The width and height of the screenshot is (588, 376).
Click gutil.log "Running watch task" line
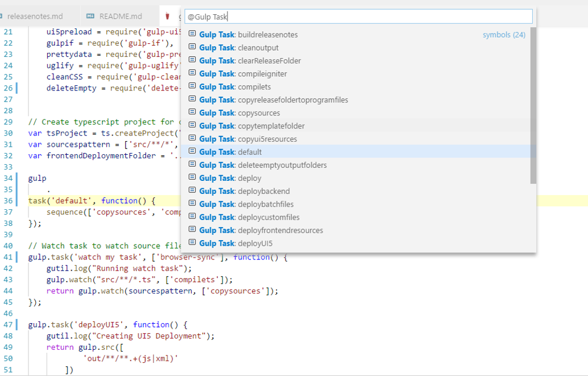coord(119,268)
